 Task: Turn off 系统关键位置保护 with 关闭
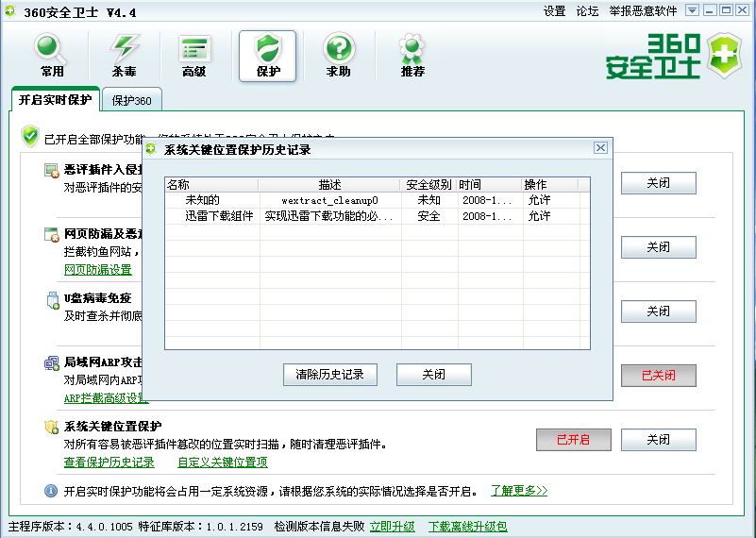658,440
